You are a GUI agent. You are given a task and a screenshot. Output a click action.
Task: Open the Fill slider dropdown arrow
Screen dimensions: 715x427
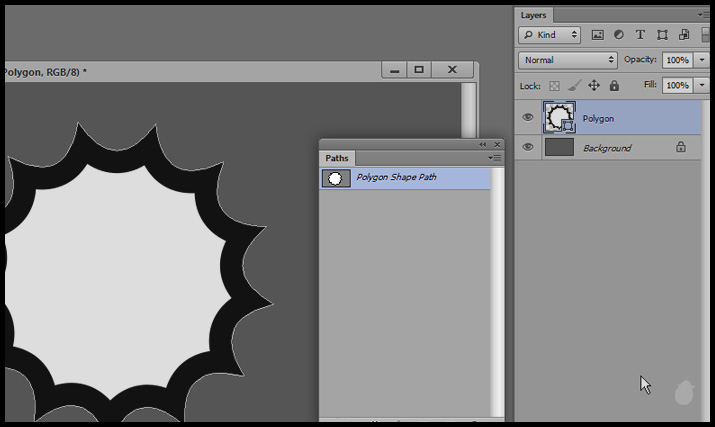pos(703,86)
